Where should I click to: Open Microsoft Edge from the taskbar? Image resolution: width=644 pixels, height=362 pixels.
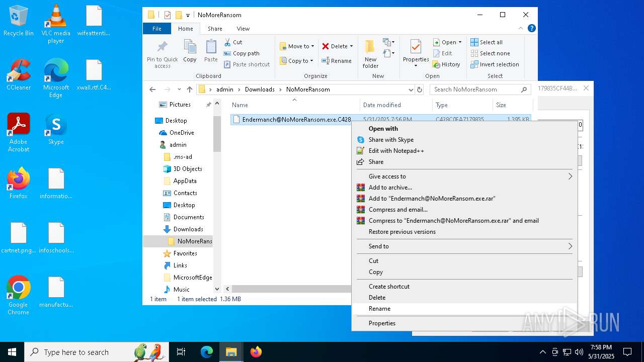coord(207,352)
